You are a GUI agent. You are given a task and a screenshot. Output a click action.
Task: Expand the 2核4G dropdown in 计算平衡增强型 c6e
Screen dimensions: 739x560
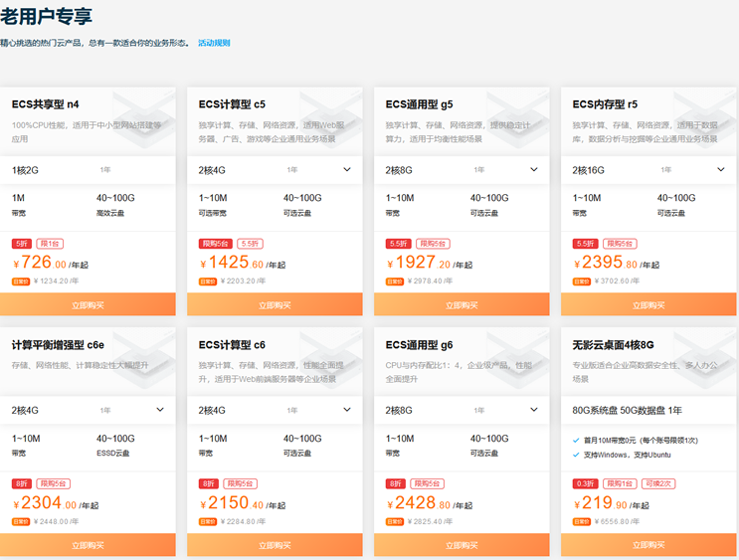[160, 410]
